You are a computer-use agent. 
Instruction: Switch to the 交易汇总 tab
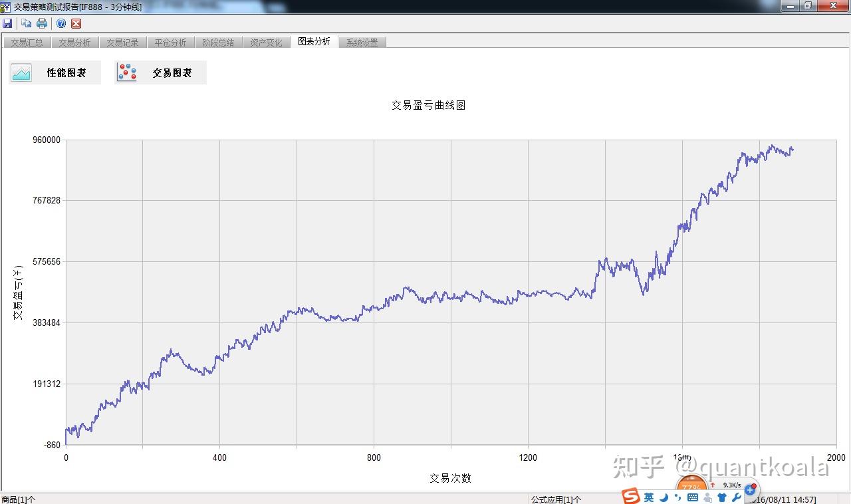point(27,43)
